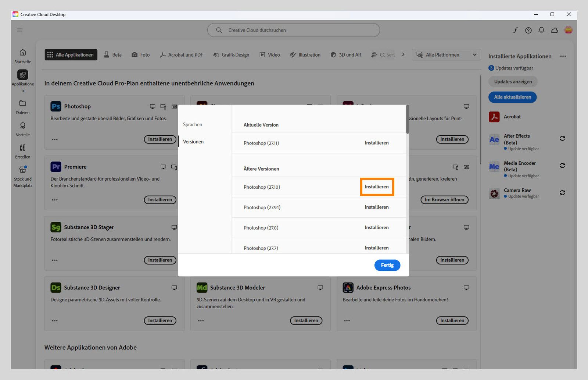The image size is (588, 380).
Task: Click the Creative Cloud durchsuchen search field
Action: pos(293,30)
